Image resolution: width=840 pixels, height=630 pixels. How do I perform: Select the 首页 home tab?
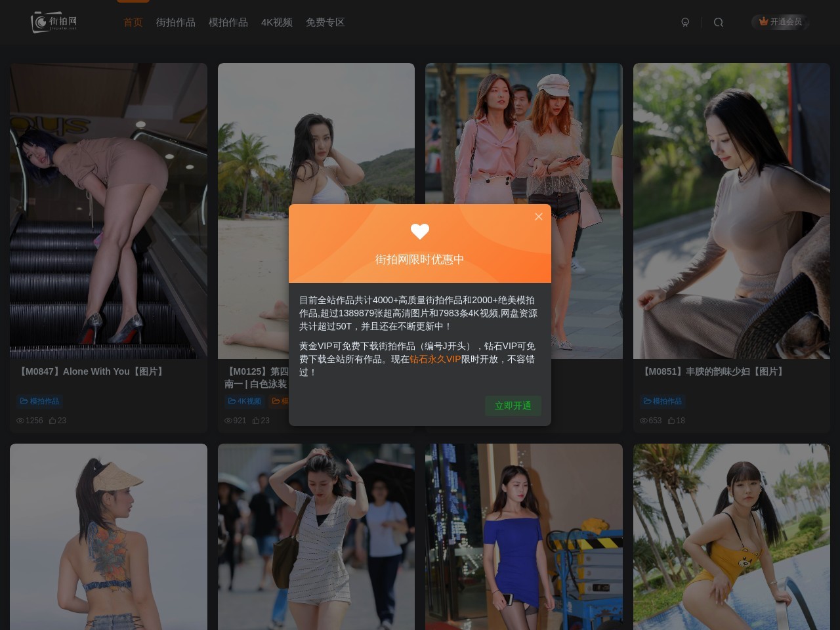(x=133, y=22)
